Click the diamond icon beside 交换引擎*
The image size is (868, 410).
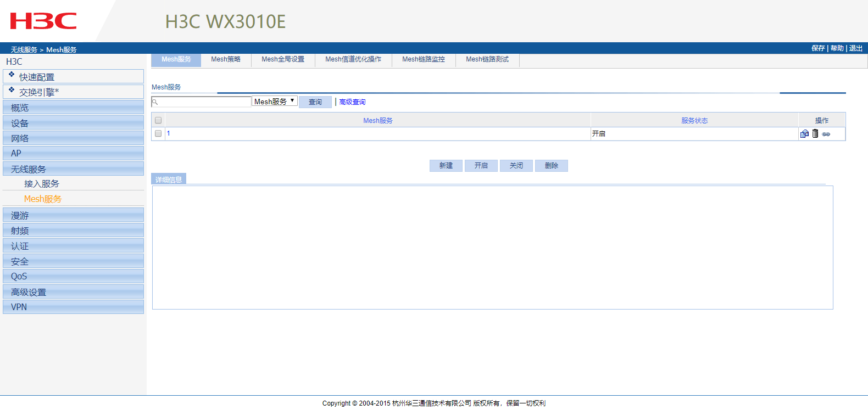point(12,89)
